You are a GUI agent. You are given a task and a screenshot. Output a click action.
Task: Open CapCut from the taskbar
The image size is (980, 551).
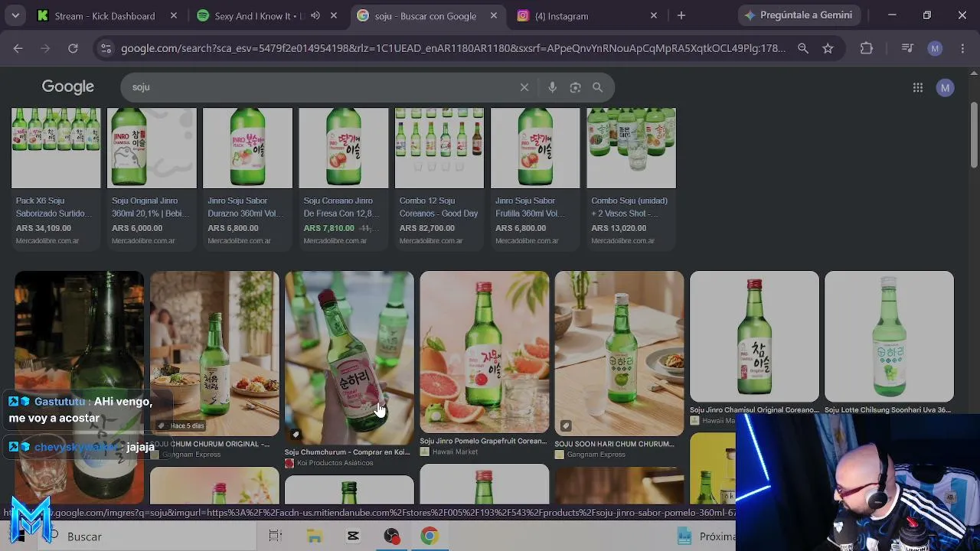point(353,536)
